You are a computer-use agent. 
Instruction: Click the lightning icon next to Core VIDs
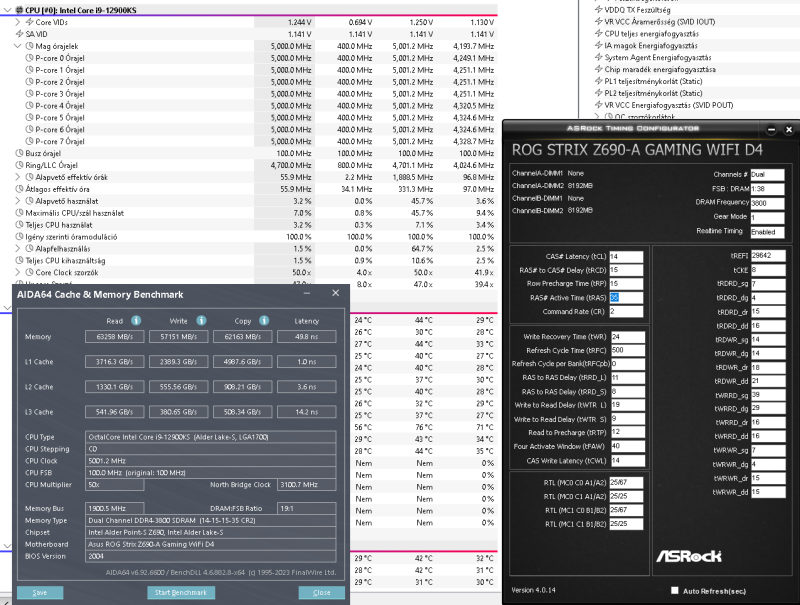tap(30, 22)
